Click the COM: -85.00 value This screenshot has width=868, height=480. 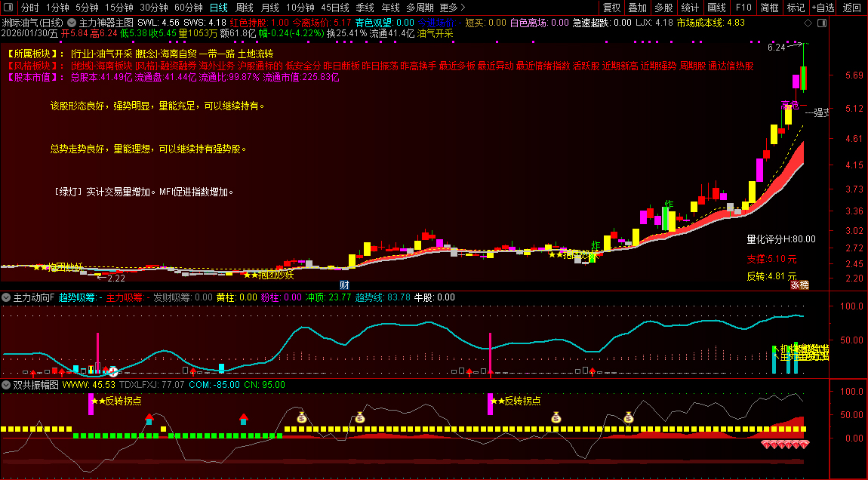pyautogui.click(x=214, y=385)
